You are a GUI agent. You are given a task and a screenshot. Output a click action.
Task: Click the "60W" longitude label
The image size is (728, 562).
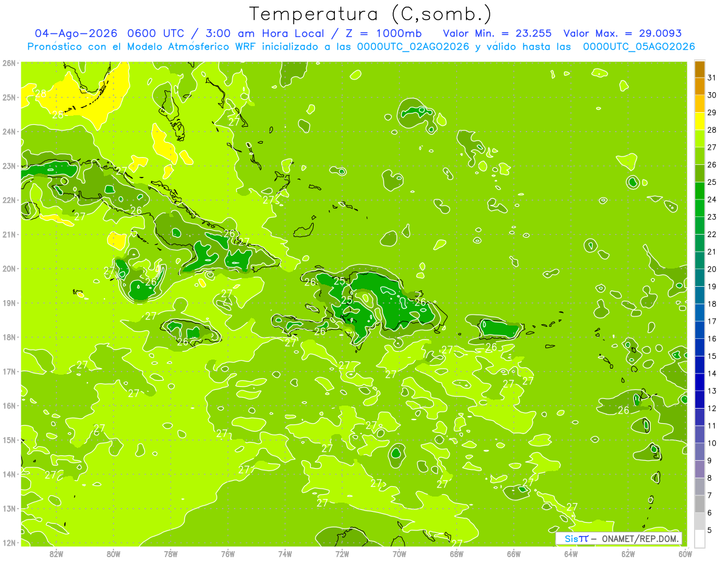coord(685,554)
